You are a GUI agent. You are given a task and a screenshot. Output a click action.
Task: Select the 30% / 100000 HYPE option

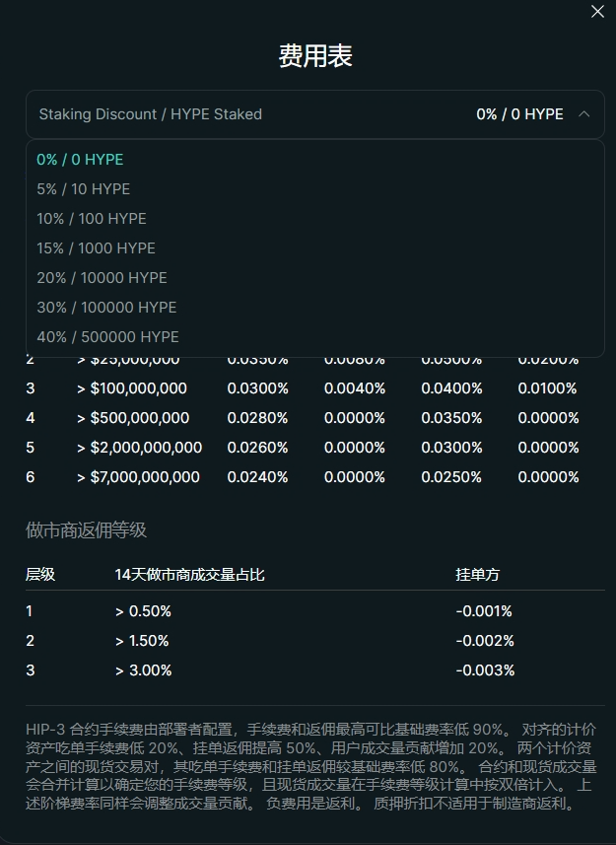pos(106,308)
